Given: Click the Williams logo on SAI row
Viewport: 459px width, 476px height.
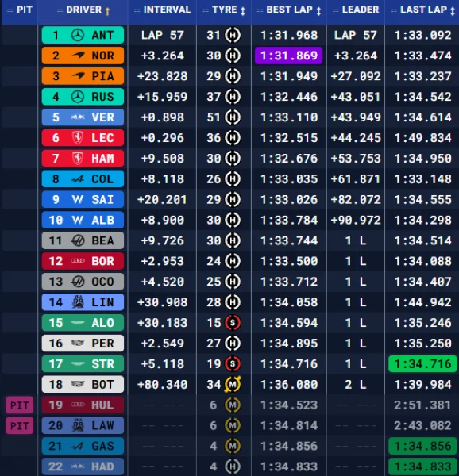Looking at the screenshot, I should [x=78, y=199].
